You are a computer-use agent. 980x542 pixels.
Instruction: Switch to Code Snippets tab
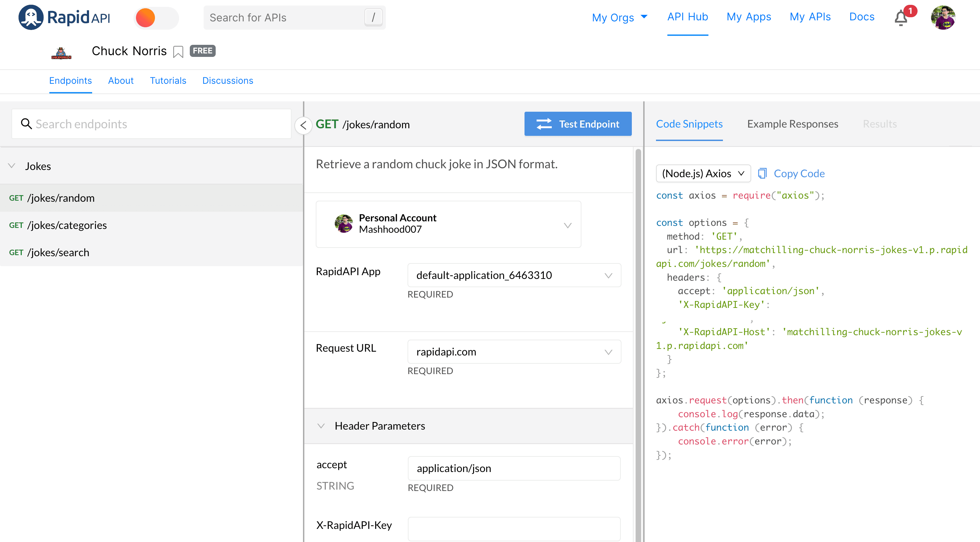point(689,124)
